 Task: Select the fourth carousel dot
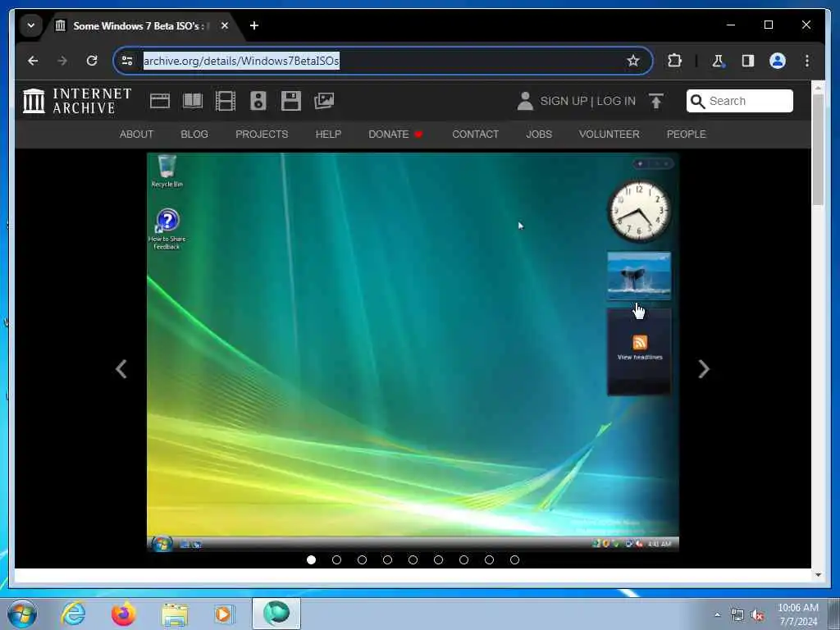387,559
